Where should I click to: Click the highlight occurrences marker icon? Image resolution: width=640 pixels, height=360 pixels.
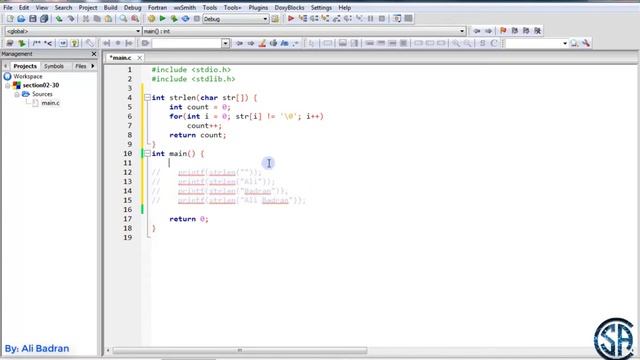coord(262,43)
